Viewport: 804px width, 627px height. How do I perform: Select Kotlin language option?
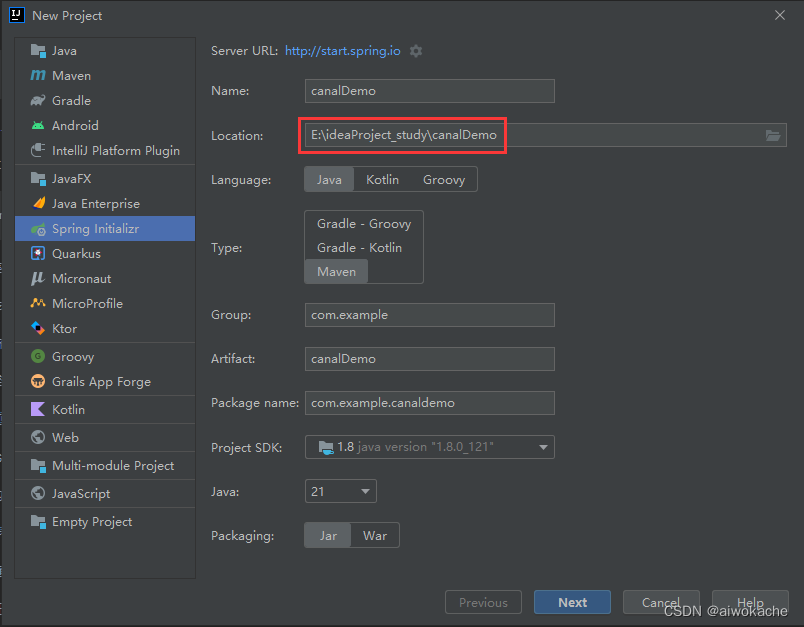coord(383,179)
